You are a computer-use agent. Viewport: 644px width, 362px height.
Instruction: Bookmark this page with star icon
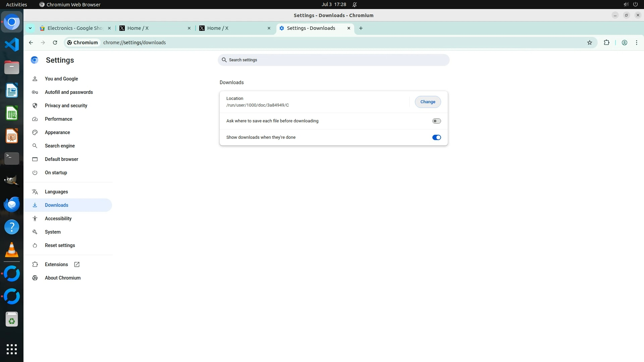point(589,43)
